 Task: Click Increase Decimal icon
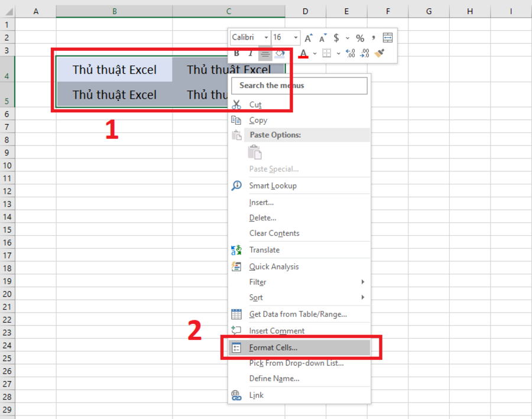(350, 53)
